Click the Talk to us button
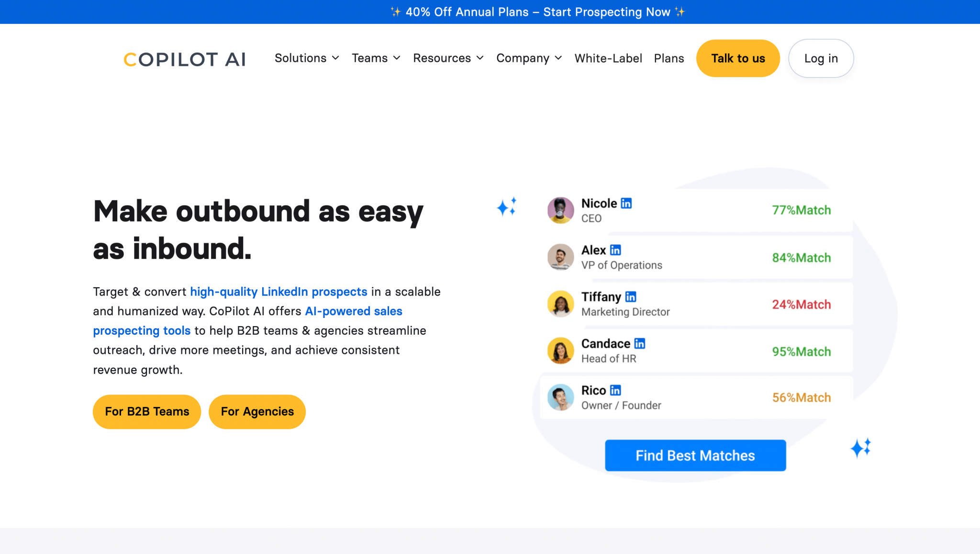 [x=738, y=58]
